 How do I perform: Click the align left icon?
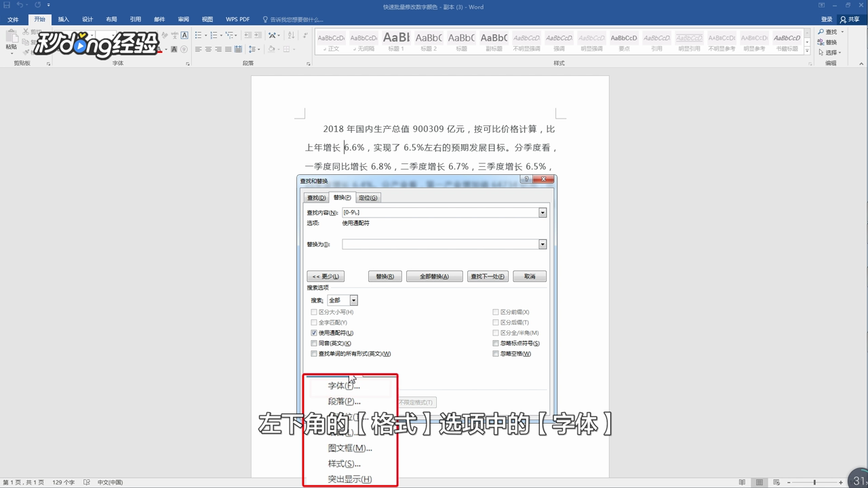click(x=198, y=49)
